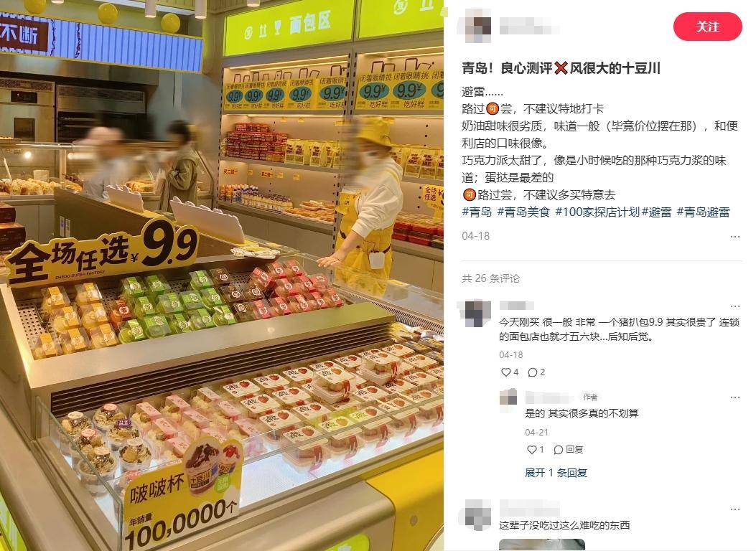The height and width of the screenshot is (551, 756).
Task: Open the #青岛避雷 hashtag
Action: click(703, 212)
